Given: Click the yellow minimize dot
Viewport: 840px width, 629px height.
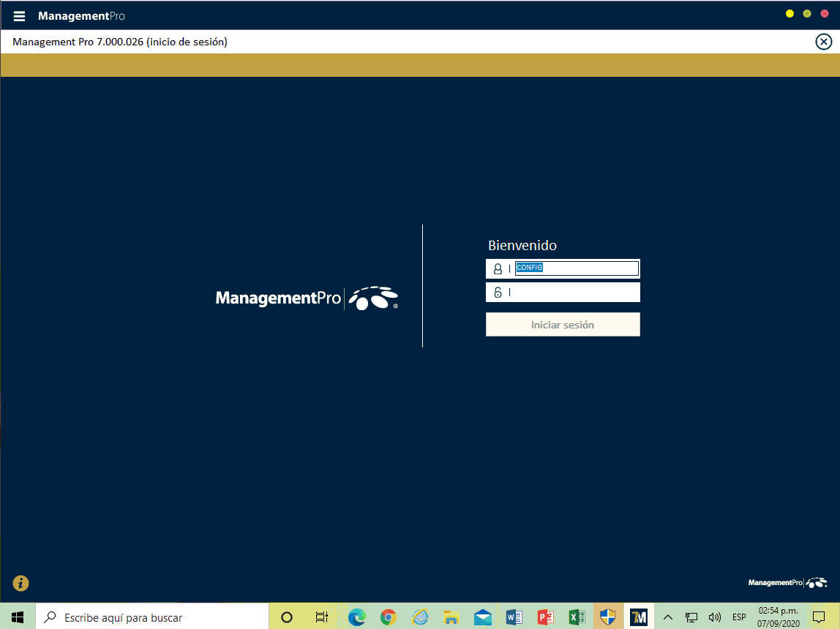Looking at the screenshot, I should click(x=790, y=14).
